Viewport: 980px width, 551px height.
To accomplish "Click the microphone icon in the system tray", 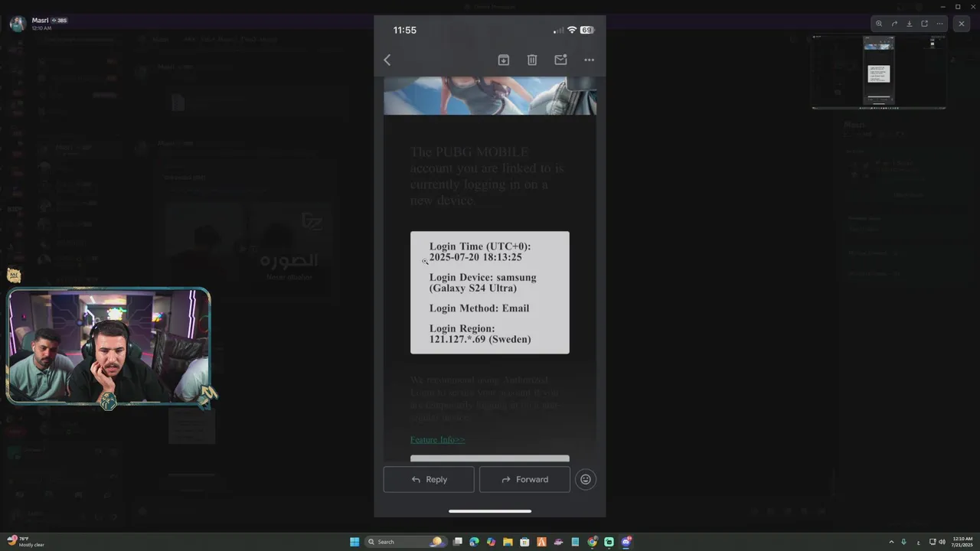I will tap(903, 542).
